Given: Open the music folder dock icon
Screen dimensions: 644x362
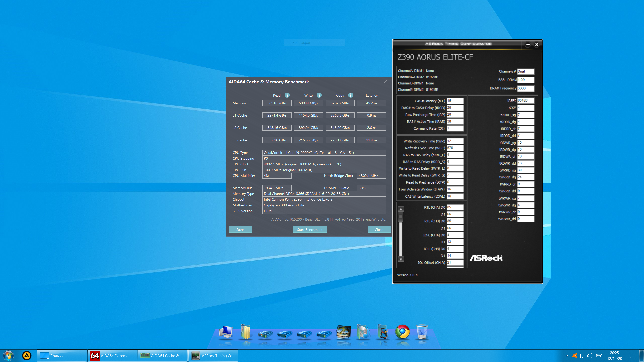Looking at the screenshot, I should [363, 332].
